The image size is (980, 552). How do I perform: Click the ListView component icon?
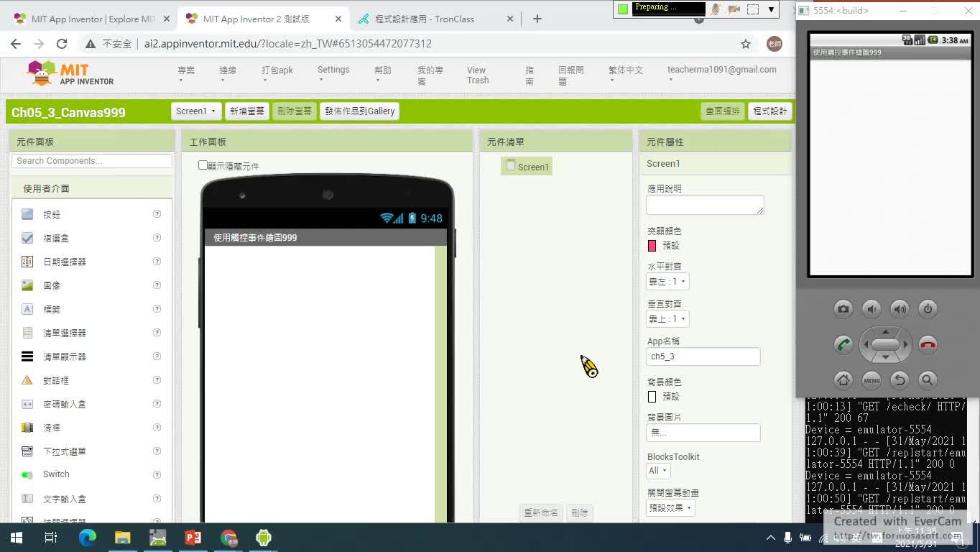pos(27,356)
